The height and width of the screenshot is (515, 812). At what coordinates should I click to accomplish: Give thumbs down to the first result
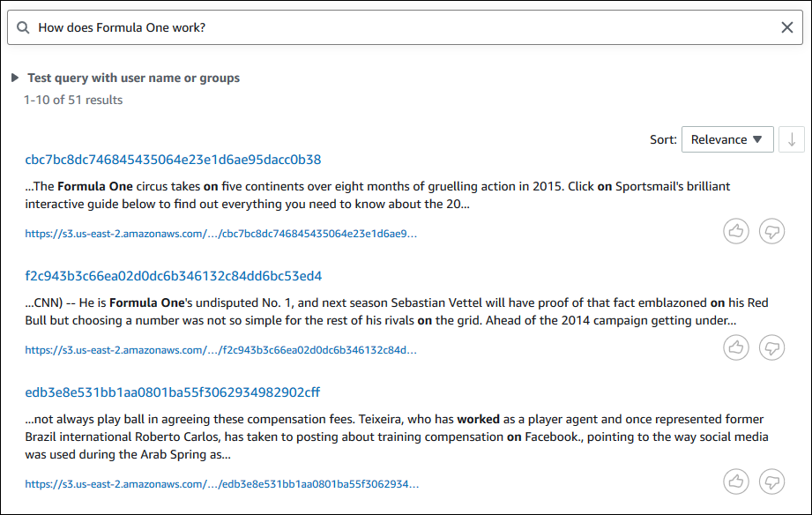point(771,231)
